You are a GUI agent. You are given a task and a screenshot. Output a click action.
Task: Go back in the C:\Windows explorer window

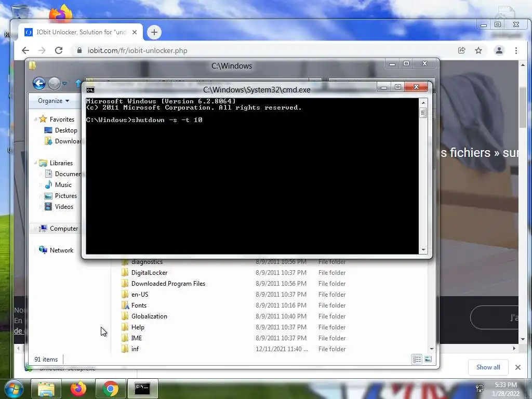point(39,83)
